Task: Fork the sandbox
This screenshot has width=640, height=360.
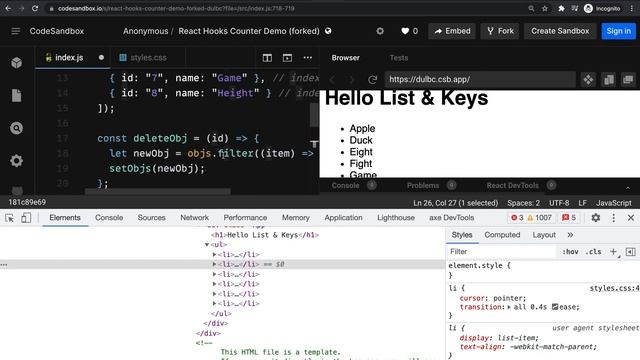Action: pyautogui.click(x=500, y=31)
